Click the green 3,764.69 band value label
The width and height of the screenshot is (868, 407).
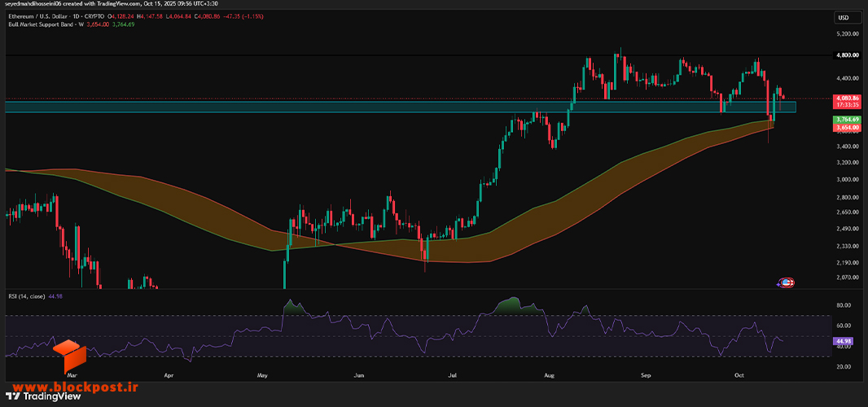(848, 120)
